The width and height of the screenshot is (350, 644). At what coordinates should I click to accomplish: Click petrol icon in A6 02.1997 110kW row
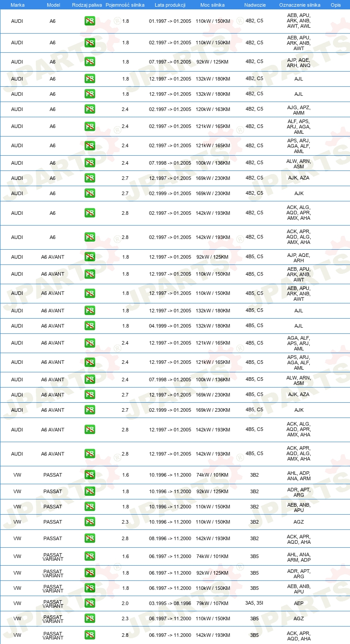click(x=90, y=43)
